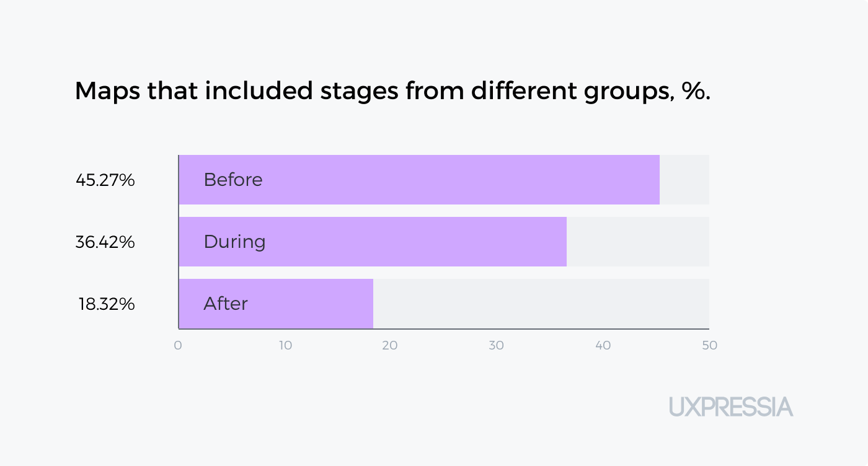
Task: Click the 50 axis tick label
Action: [x=709, y=346]
